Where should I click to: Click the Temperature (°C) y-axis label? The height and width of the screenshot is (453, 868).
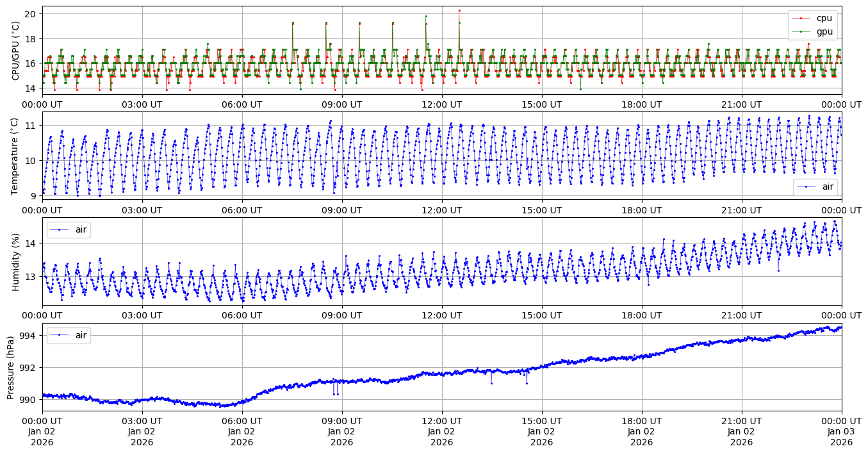[x=16, y=156]
